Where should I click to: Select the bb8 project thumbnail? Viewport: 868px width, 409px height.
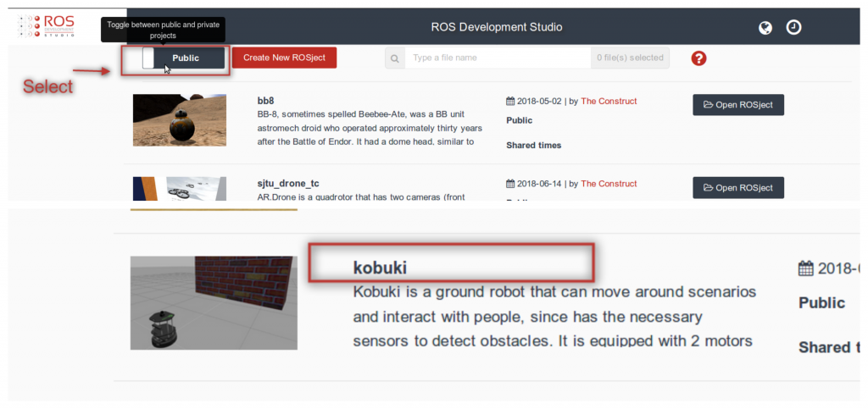[180, 120]
